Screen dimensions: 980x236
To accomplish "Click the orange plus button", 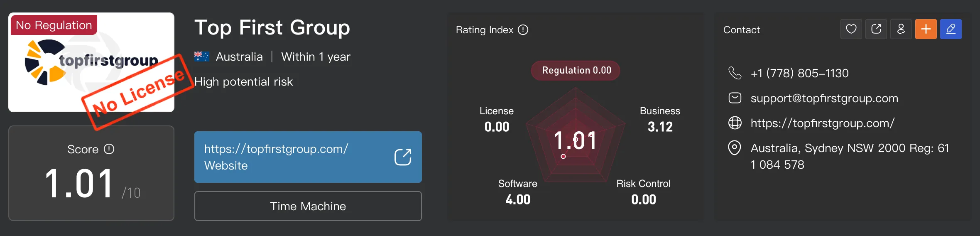I will coord(926,29).
